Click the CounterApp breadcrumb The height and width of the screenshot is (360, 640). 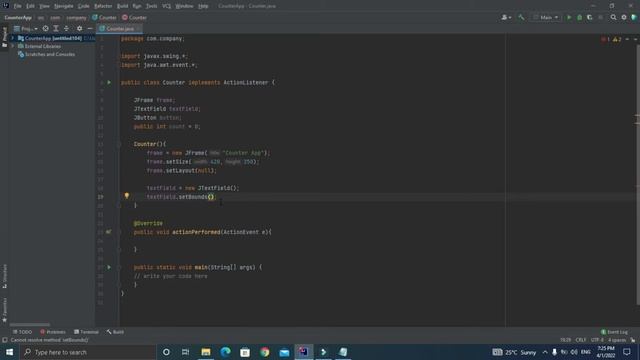(18, 18)
